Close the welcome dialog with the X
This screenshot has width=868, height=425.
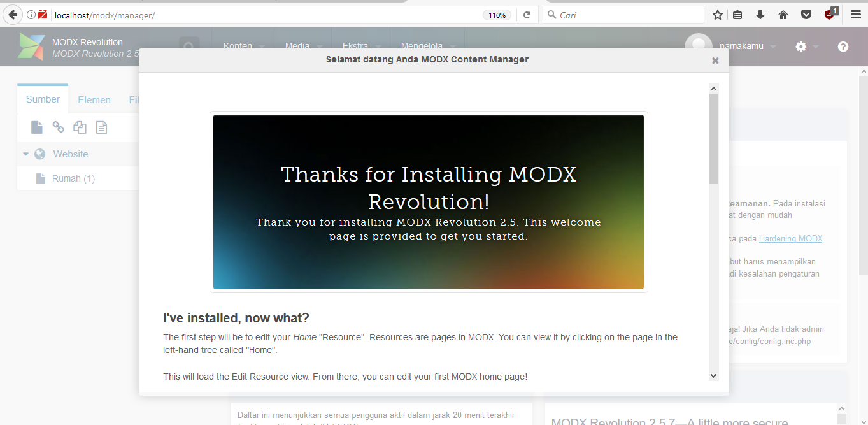tap(715, 61)
